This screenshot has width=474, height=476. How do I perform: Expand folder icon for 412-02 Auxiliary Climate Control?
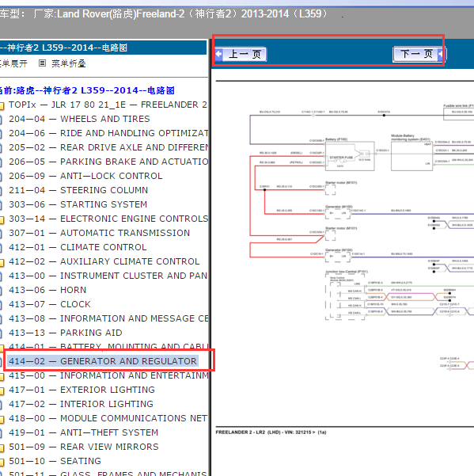pos(2,263)
